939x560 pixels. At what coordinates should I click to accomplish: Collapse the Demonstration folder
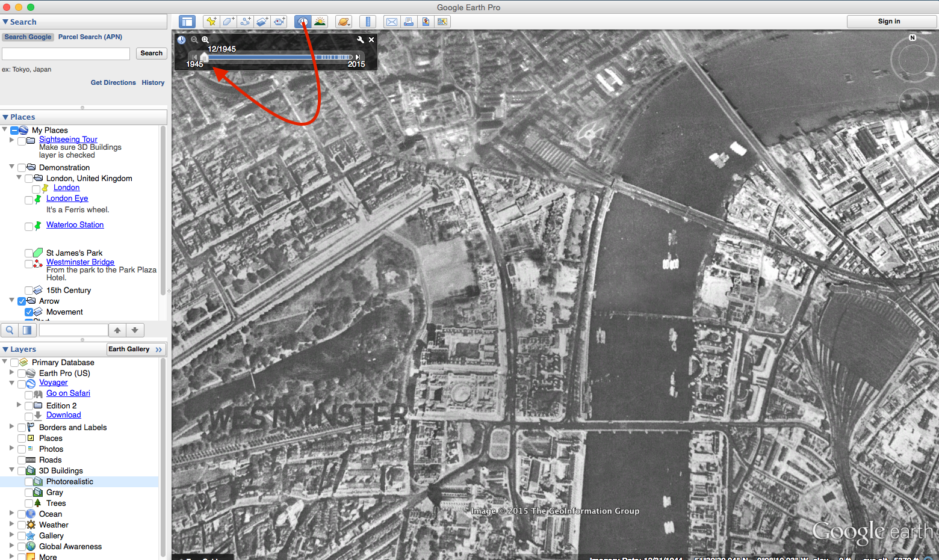(11, 167)
